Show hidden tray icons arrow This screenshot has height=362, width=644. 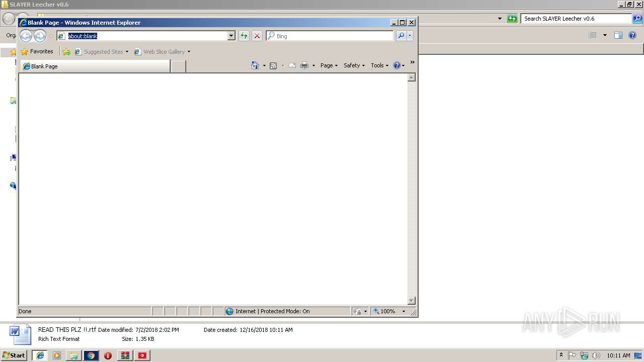click(x=561, y=355)
